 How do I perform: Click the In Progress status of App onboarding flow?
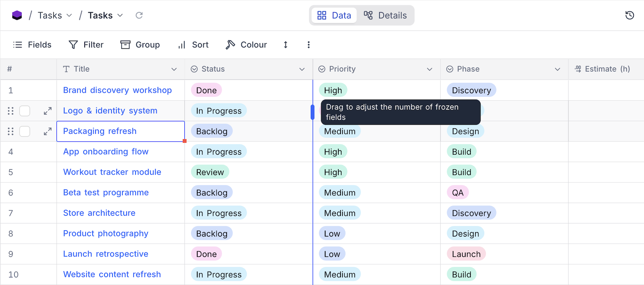point(219,152)
